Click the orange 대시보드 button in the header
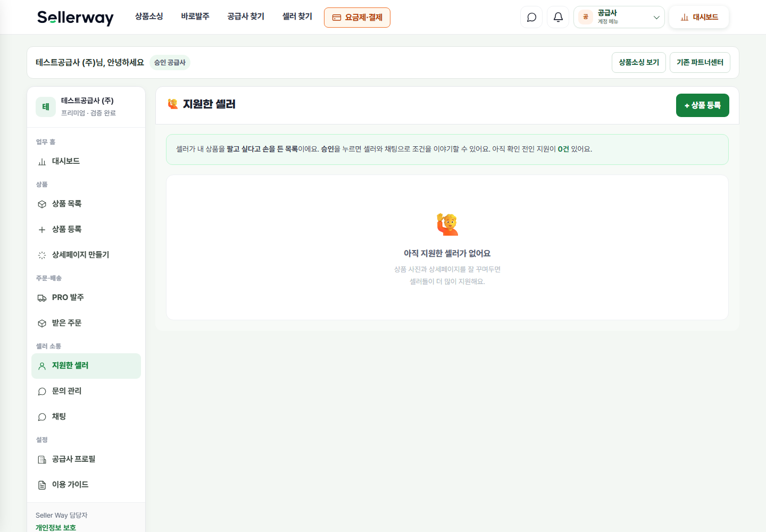 tap(699, 17)
